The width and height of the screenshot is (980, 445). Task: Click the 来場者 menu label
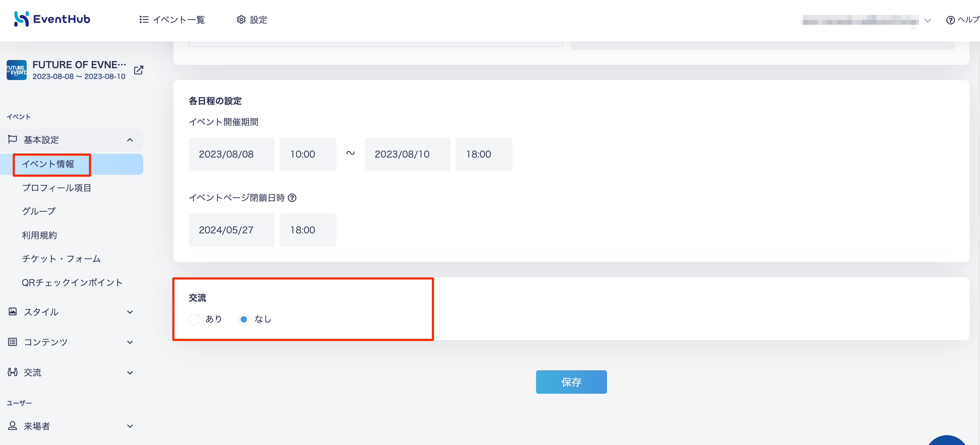[x=37, y=426]
